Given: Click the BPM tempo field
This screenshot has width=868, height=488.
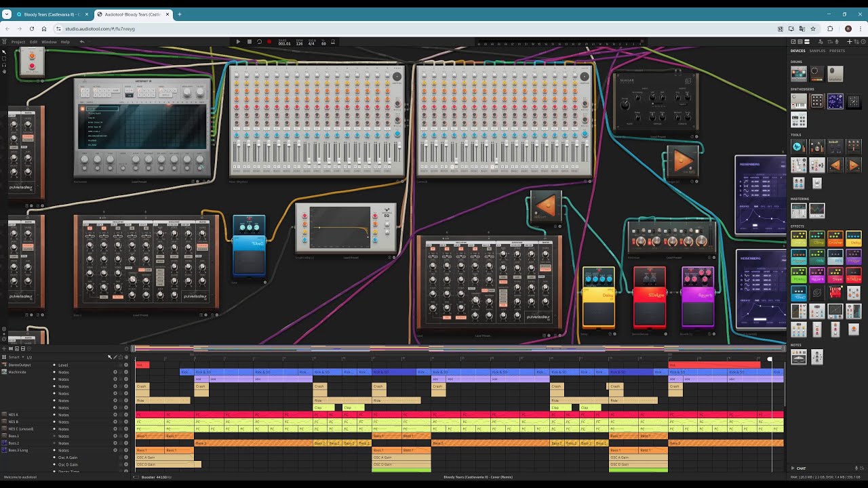Looking at the screenshot, I should 298,43.
